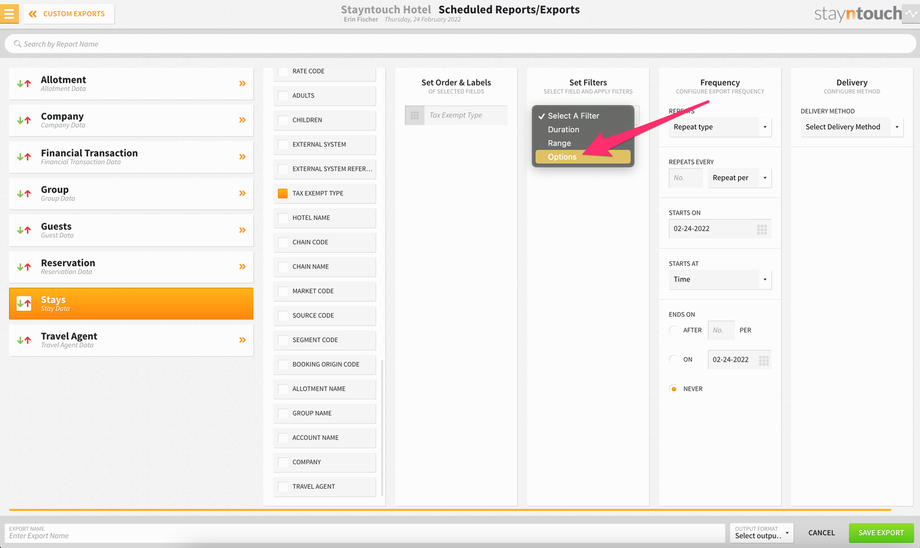Select the Ends On After radio
The height and width of the screenshot is (548, 920).
tap(674, 330)
